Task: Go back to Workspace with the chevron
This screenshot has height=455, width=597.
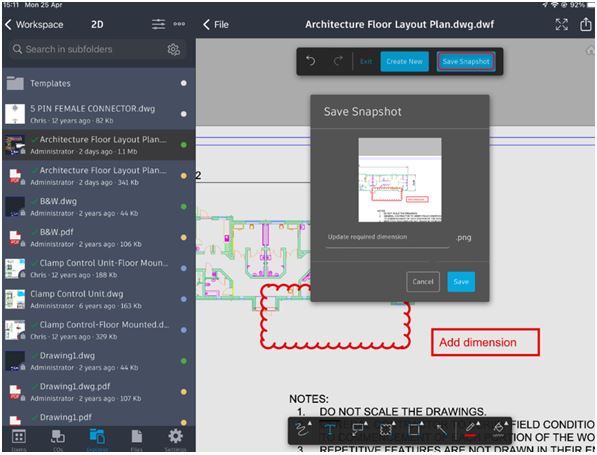Action: (8, 24)
